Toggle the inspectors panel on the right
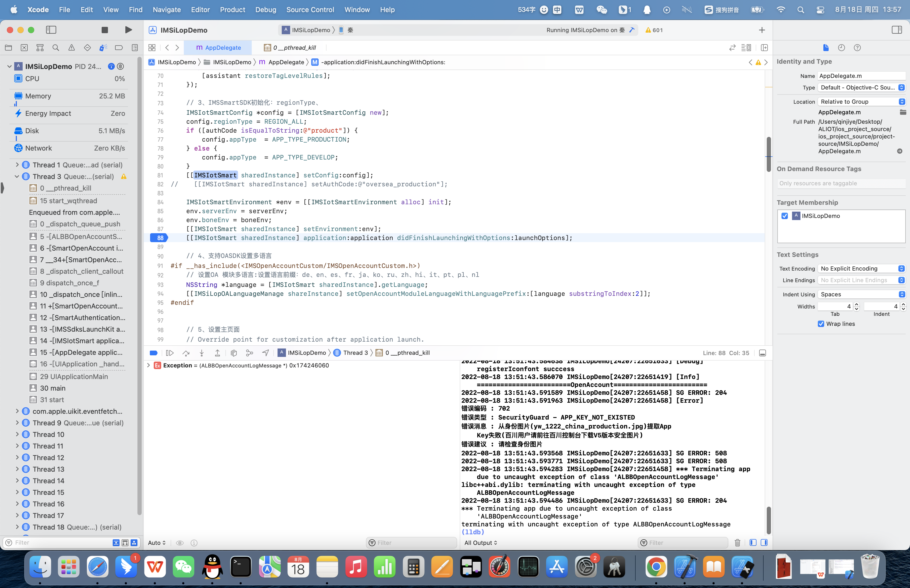This screenshot has width=910, height=588. coord(897,30)
